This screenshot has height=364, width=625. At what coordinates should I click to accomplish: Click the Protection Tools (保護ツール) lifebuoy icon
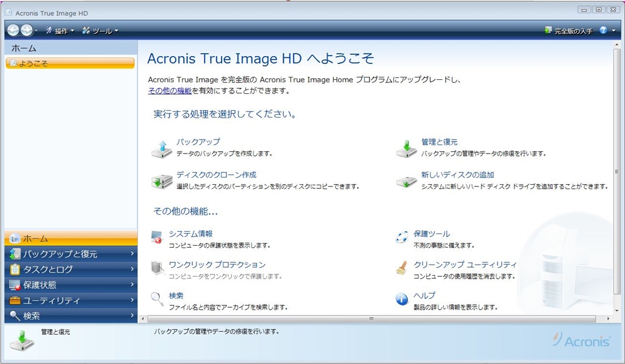click(x=402, y=237)
